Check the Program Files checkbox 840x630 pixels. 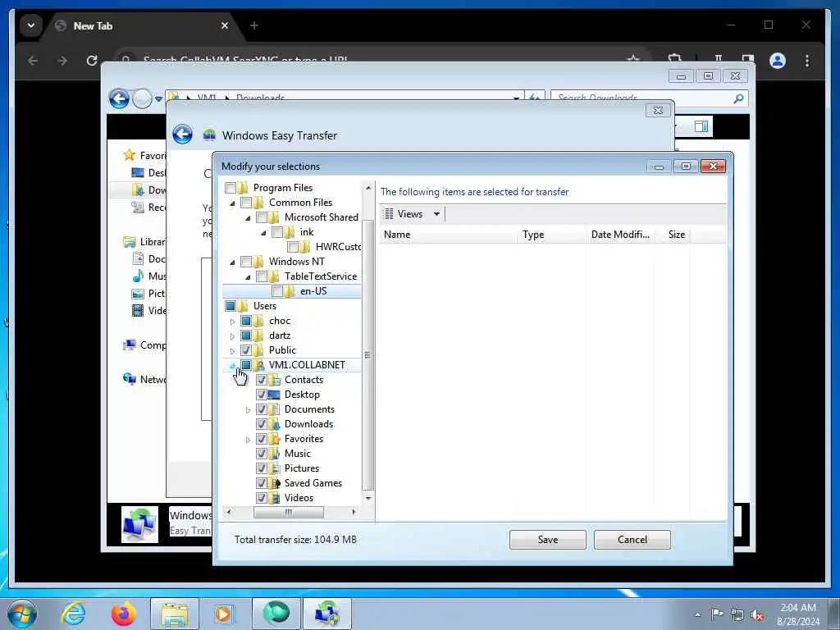(231, 188)
